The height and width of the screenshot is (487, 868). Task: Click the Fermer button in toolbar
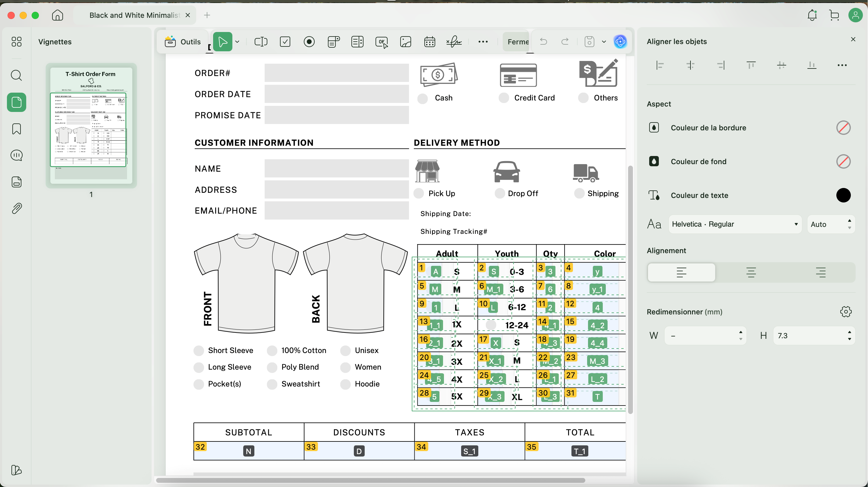[x=517, y=42]
